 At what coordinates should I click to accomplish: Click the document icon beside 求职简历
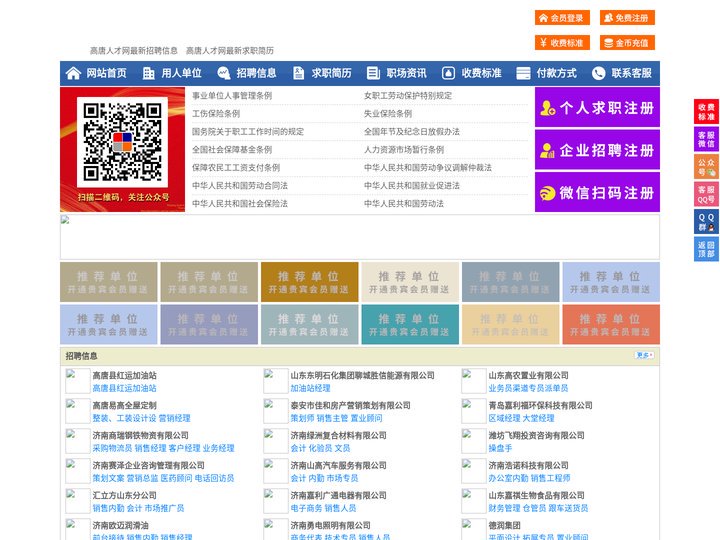[x=298, y=73]
